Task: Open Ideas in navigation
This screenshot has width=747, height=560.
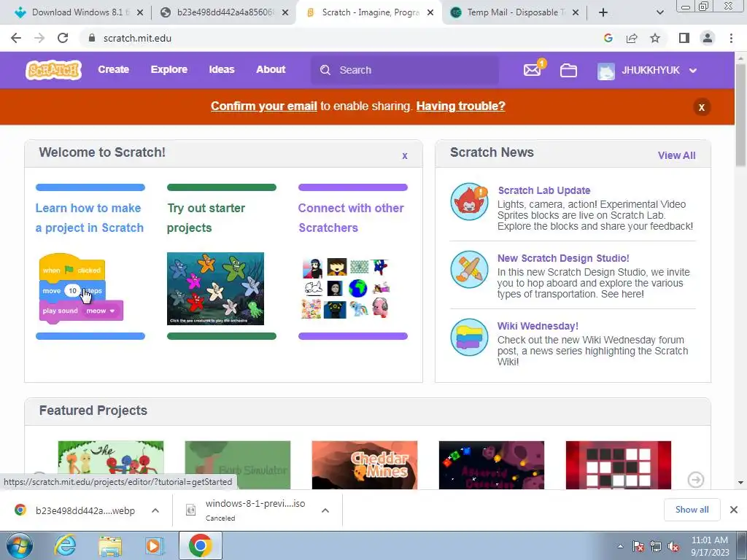Action: point(222,69)
